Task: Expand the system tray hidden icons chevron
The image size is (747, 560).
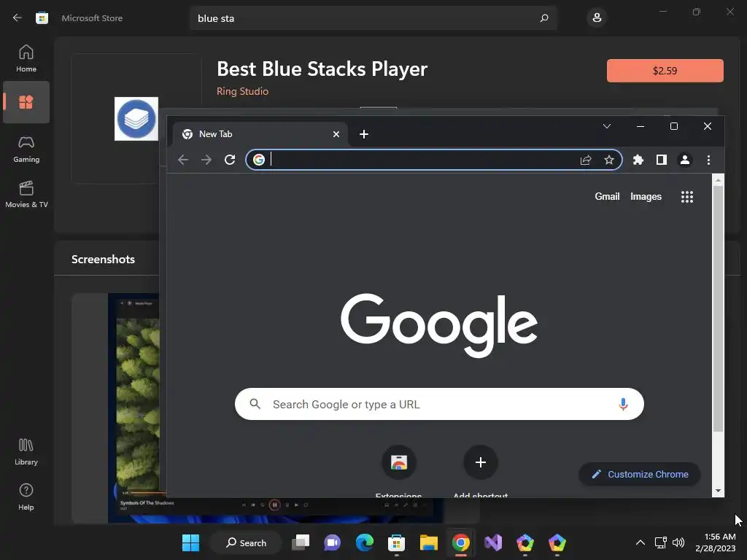Action: (x=640, y=542)
